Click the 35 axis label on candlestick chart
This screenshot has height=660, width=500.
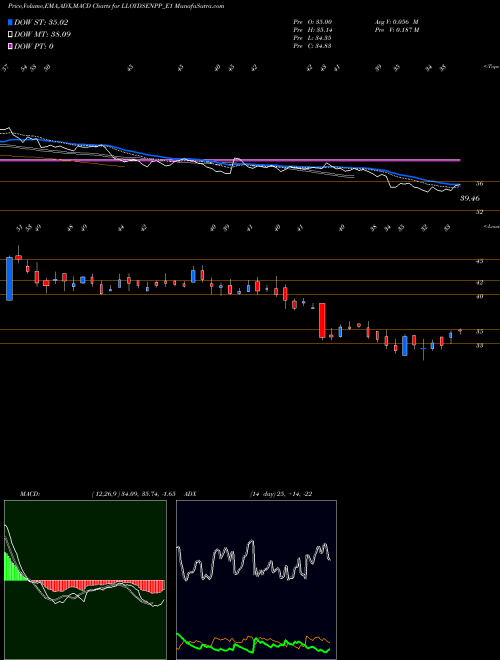pyautogui.click(x=479, y=332)
